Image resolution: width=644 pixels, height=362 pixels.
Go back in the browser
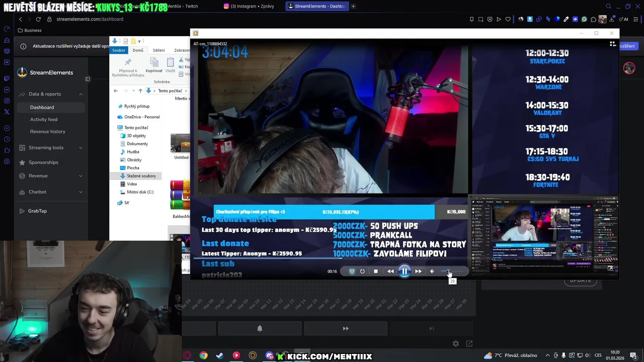pos(20,19)
